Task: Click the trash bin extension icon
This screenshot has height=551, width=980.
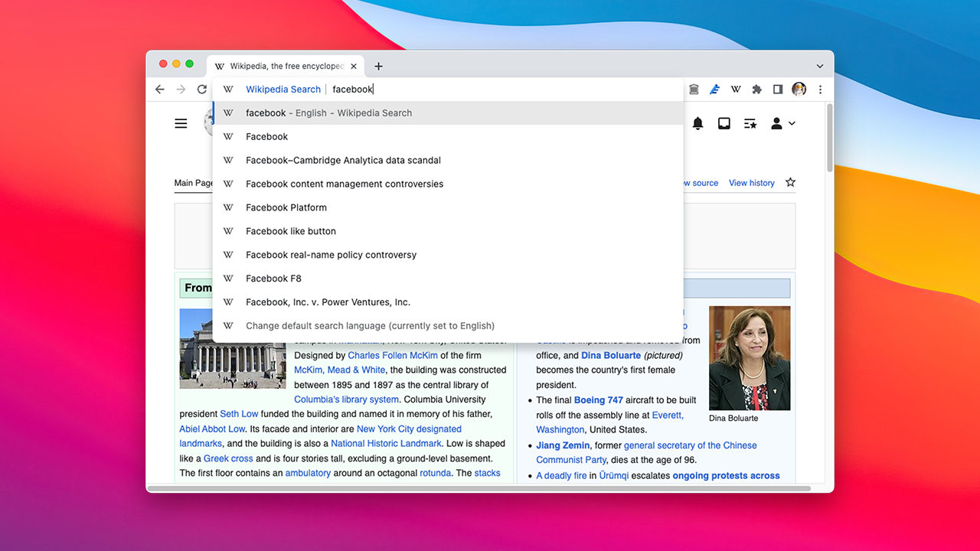Action: 694,90
